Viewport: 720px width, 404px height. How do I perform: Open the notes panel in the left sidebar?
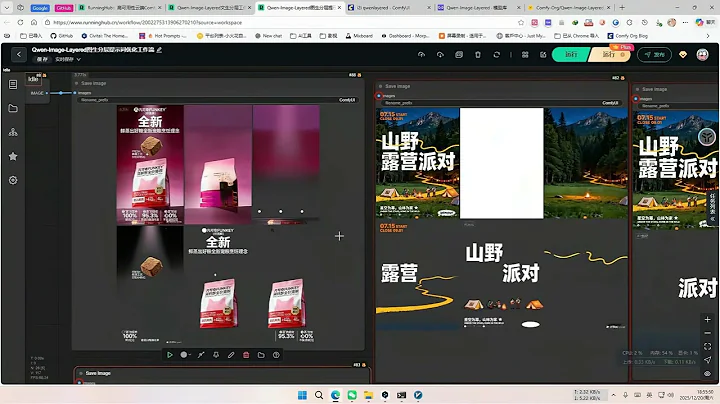tap(13, 84)
